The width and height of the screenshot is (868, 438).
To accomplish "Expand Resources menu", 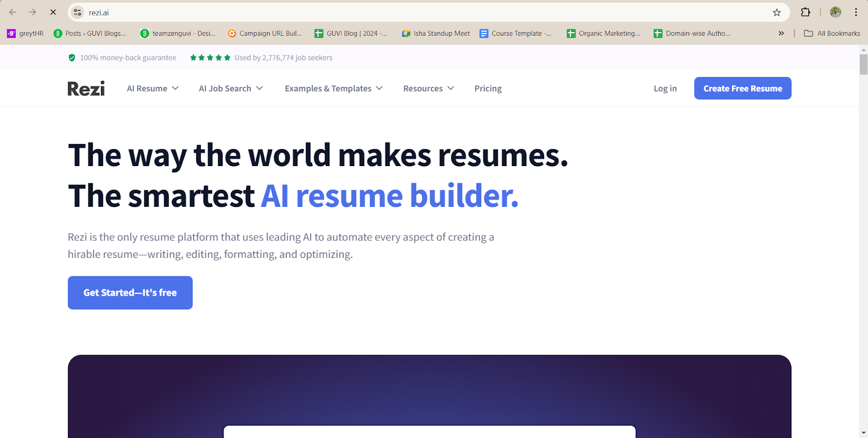I will [x=429, y=88].
